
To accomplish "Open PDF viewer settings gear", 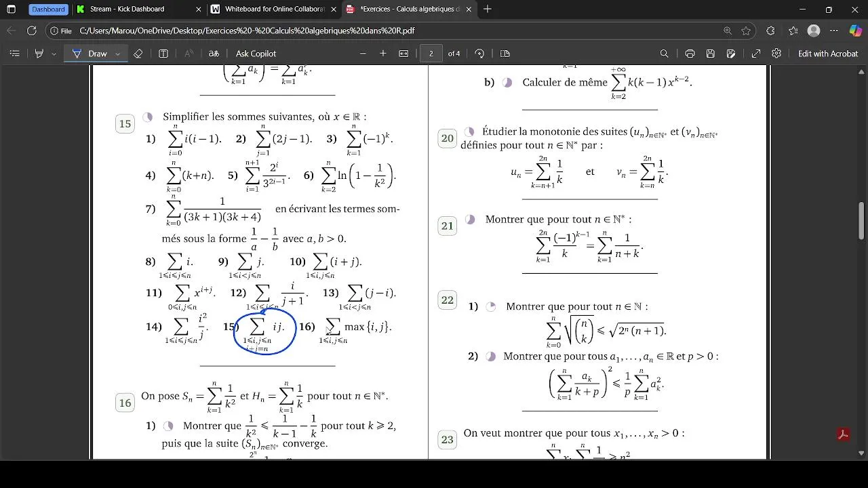I will [x=776, y=54].
